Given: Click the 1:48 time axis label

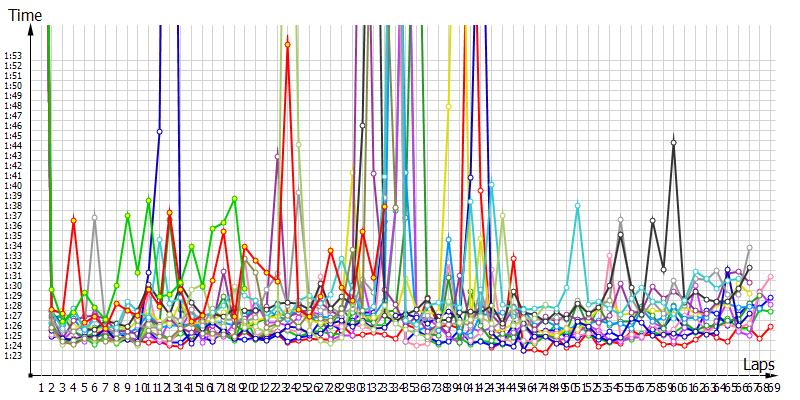Looking at the screenshot, I should [x=13, y=106].
